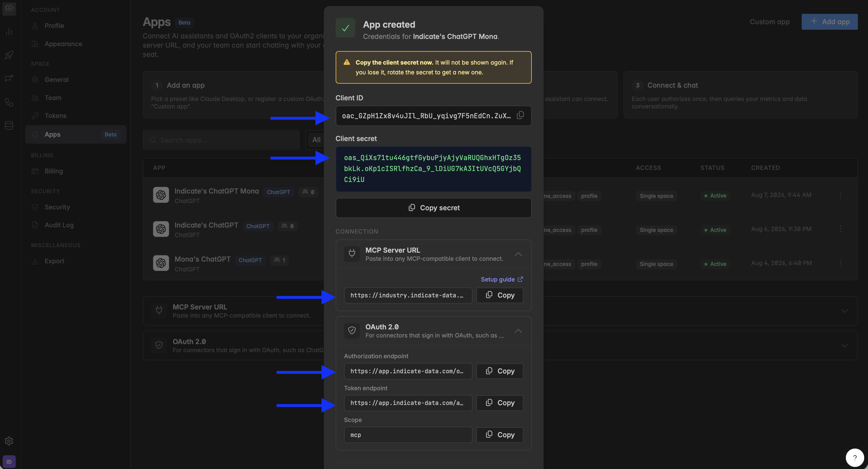This screenshot has height=469, width=868.
Task: Open the help question mark button
Action: click(x=854, y=457)
